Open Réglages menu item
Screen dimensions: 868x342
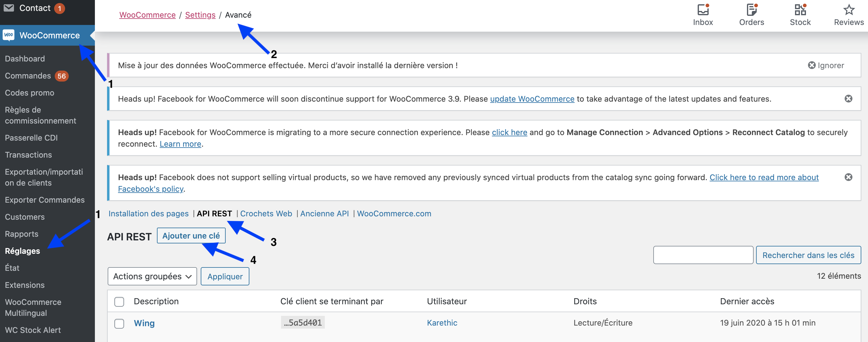pos(22,251)
